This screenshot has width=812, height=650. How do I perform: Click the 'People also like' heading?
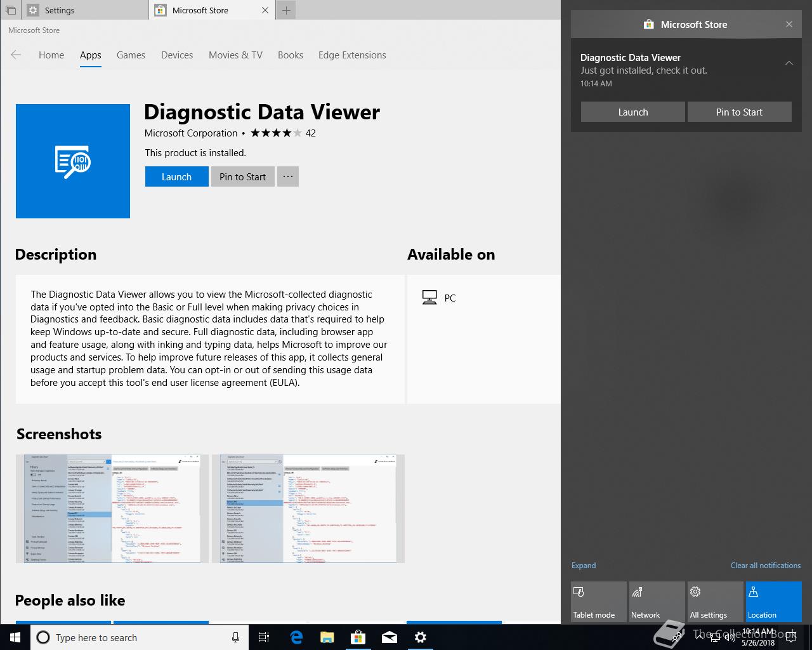tap(70, 600)
